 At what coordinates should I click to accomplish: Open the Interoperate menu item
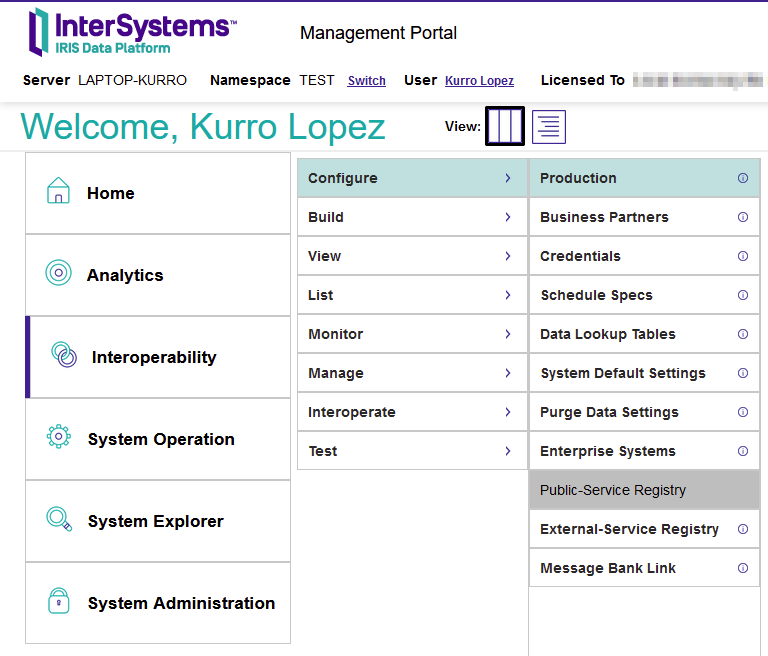pos(352,412)
